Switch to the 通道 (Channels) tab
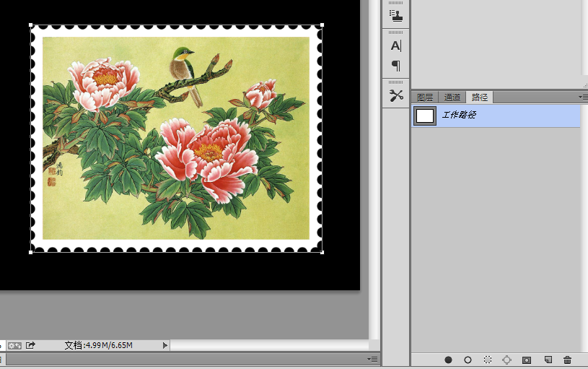588x369 pixels. [x=452, y=97]
